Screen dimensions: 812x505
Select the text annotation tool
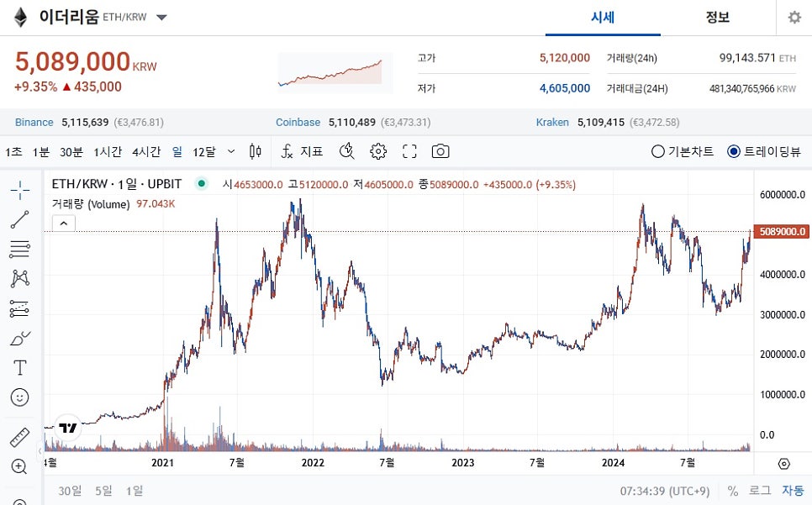point(20,367)
